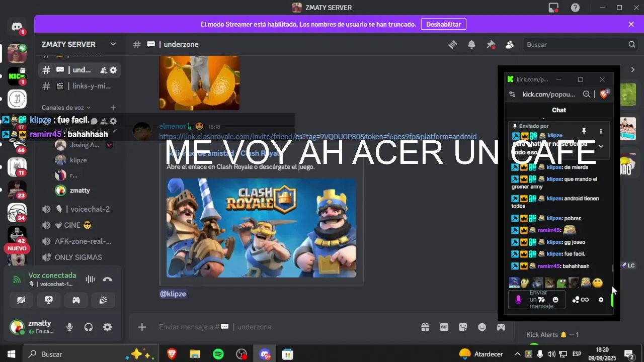This screenshot has height=362, width=644.
Task: Join the voicechat-2 voice channel
Action: point(79,209)
